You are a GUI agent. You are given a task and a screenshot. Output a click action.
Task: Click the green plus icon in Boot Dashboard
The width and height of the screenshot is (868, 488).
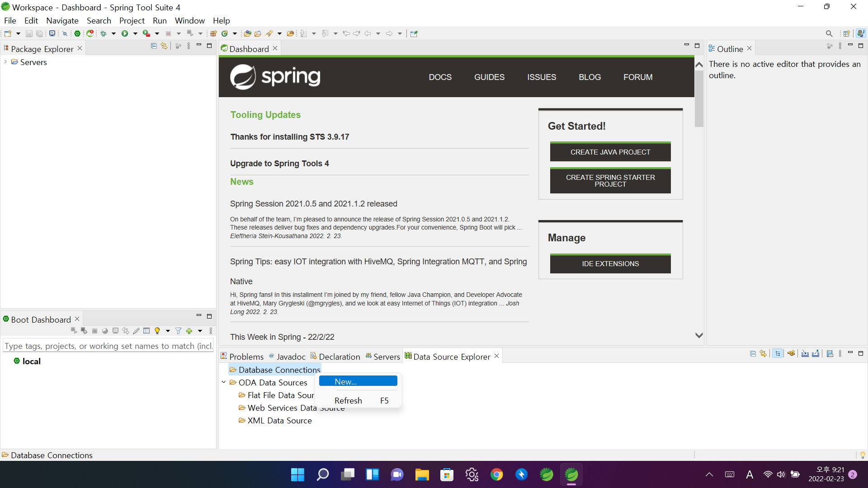click(x=189, y=331)
